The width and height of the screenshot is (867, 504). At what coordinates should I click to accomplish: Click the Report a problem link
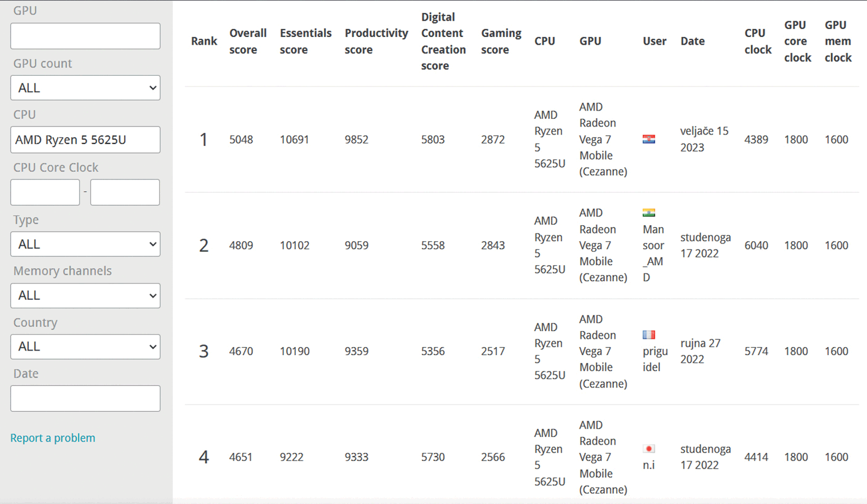[52, 438]
